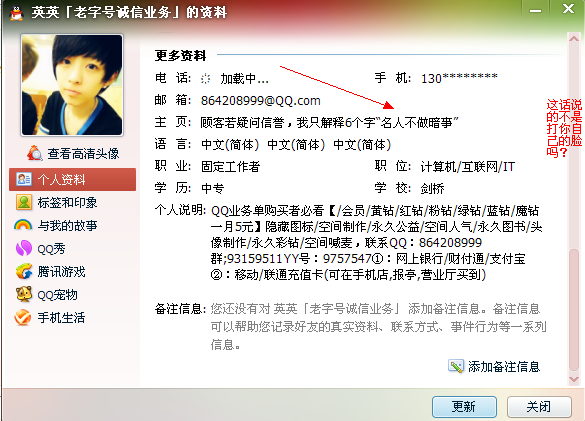Open the rainbow icon for 与我的故事
Screen dimensions: 585x421
23,225
